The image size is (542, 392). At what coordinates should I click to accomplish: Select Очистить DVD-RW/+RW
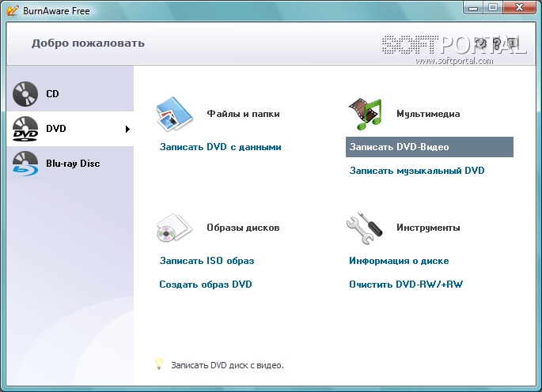click(x=406, y=285)
